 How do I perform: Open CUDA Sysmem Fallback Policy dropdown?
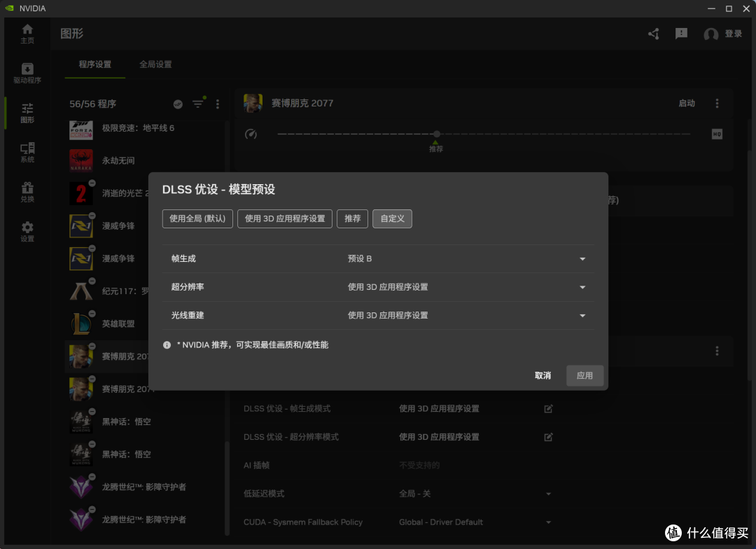548,522
